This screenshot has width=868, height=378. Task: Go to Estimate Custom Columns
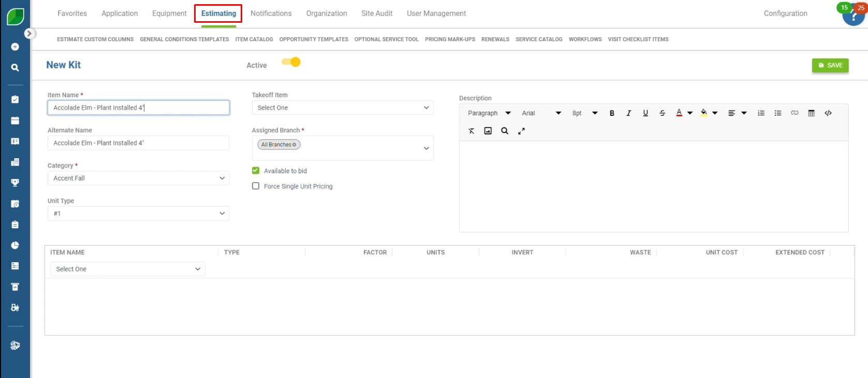[95, 39]
